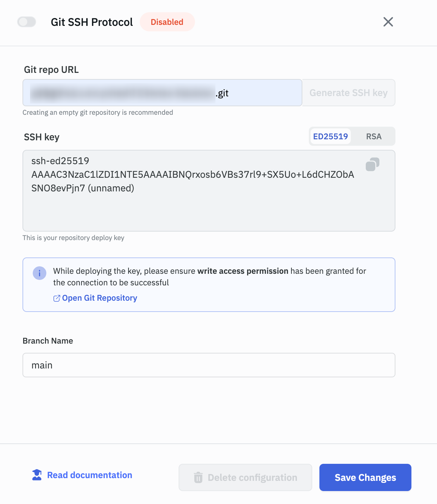Click the repository deploy key helper text
437x504 pixels.
pos(74,238)
